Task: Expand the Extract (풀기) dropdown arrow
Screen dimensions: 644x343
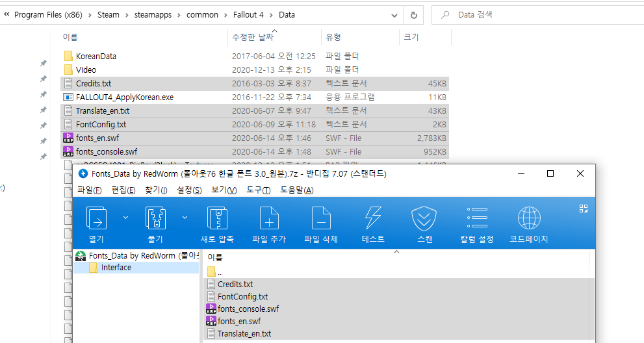Action: [x=185, y=218]
